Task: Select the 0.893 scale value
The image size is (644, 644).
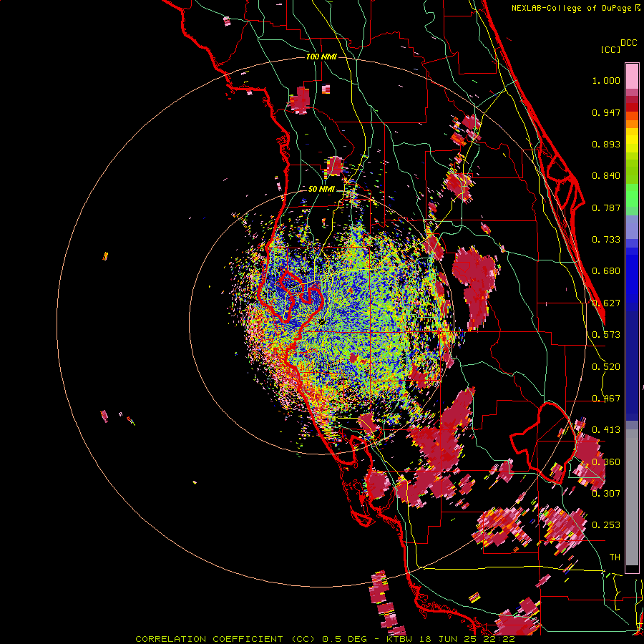Action: point(606,144)
